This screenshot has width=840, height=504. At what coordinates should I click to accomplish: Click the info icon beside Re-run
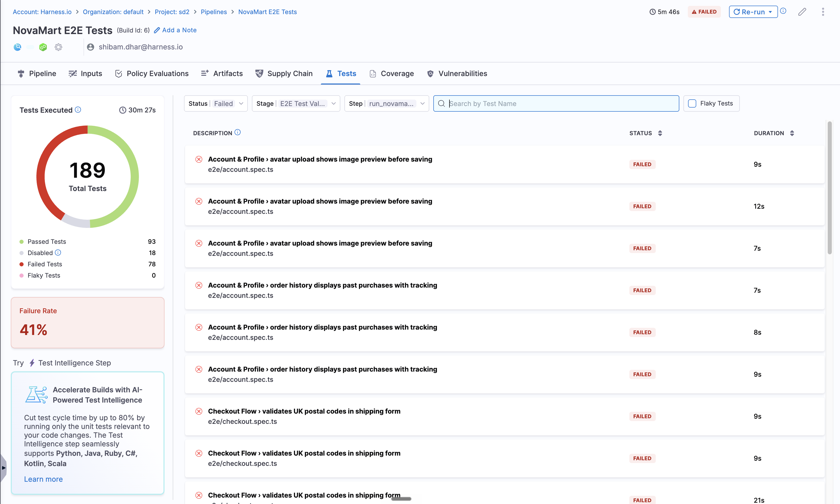(x=783, y=11)
